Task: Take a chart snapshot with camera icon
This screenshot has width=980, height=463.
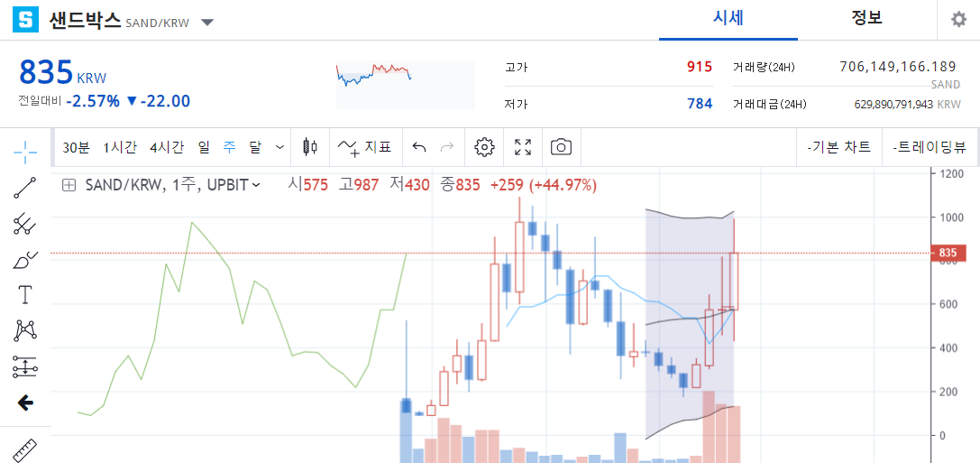Action: click(562, 147)
